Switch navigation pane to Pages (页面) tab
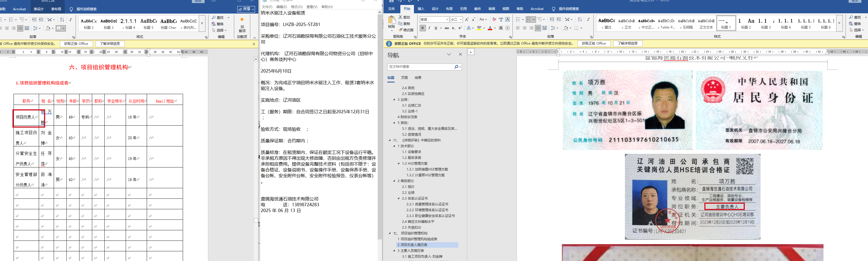The image size is (868, 261). (x=404, y=78)
